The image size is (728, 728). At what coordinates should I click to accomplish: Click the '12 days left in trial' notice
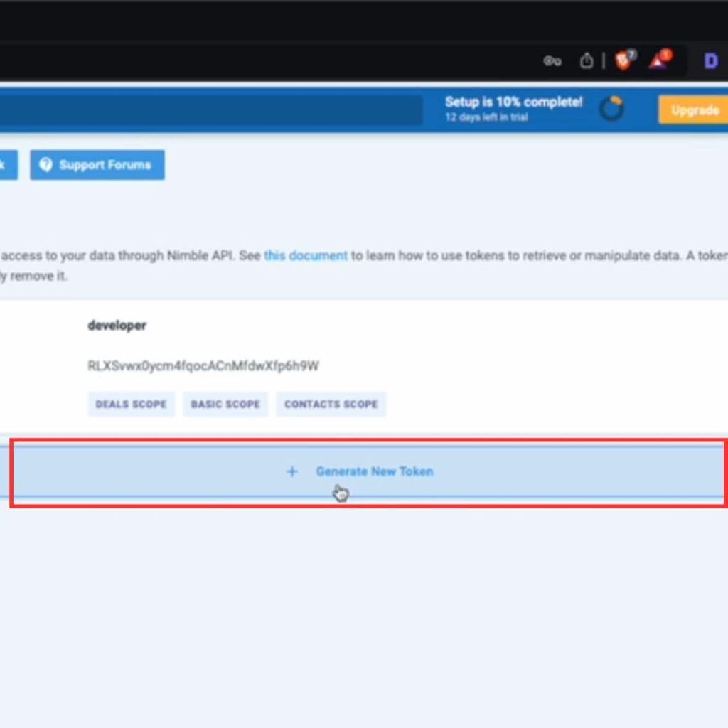(486, 117)
